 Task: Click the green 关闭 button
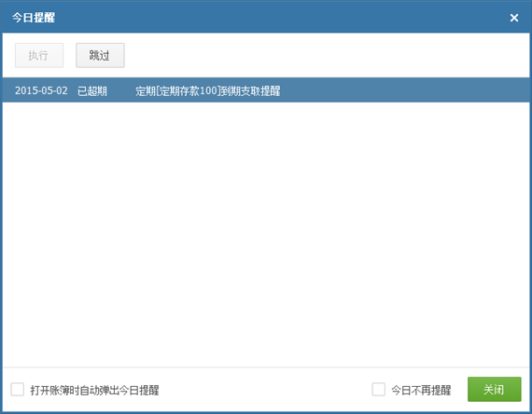494,389
